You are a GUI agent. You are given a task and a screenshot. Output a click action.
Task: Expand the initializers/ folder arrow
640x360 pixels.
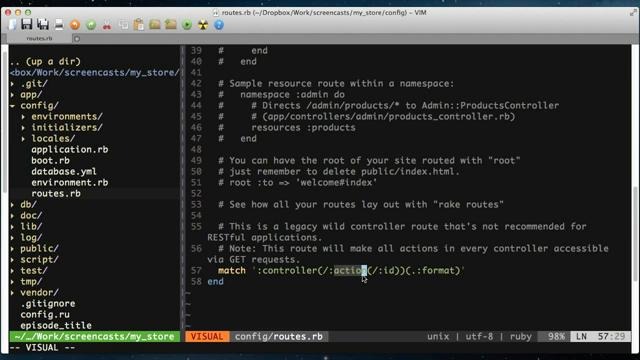coord(23,128)
